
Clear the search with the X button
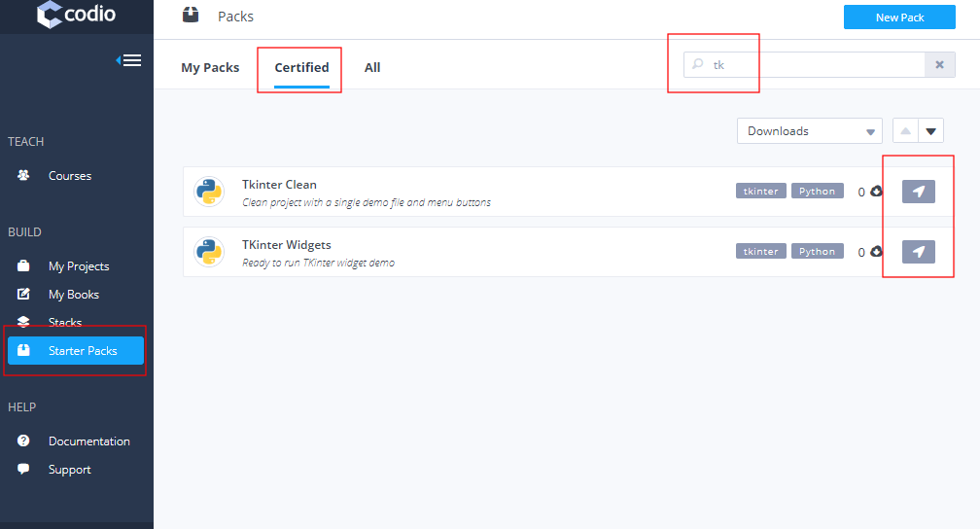[939, 65]
